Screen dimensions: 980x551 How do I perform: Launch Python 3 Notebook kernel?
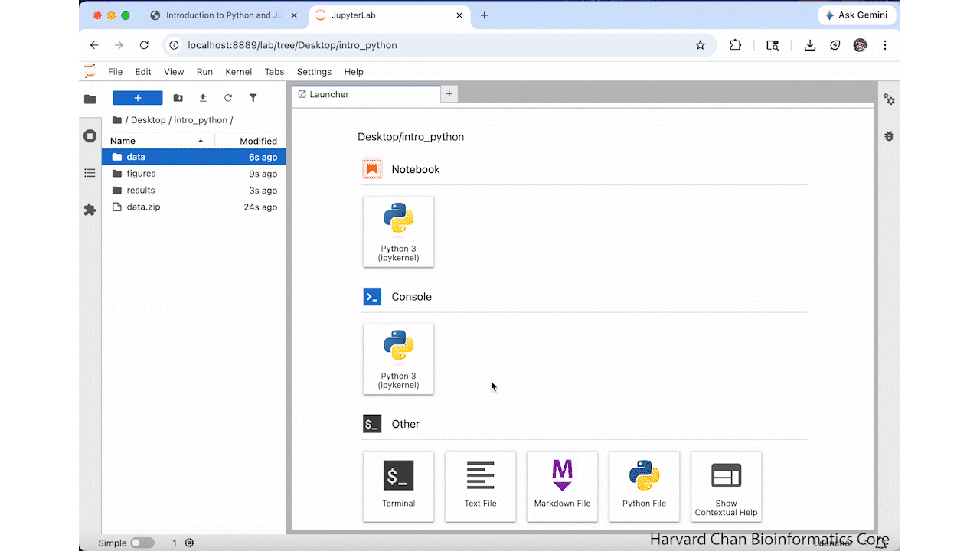[x=398, y=231]
